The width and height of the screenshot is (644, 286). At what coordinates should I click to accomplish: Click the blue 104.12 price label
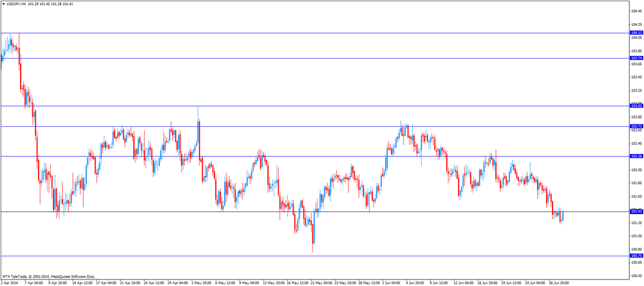(636, 32)
